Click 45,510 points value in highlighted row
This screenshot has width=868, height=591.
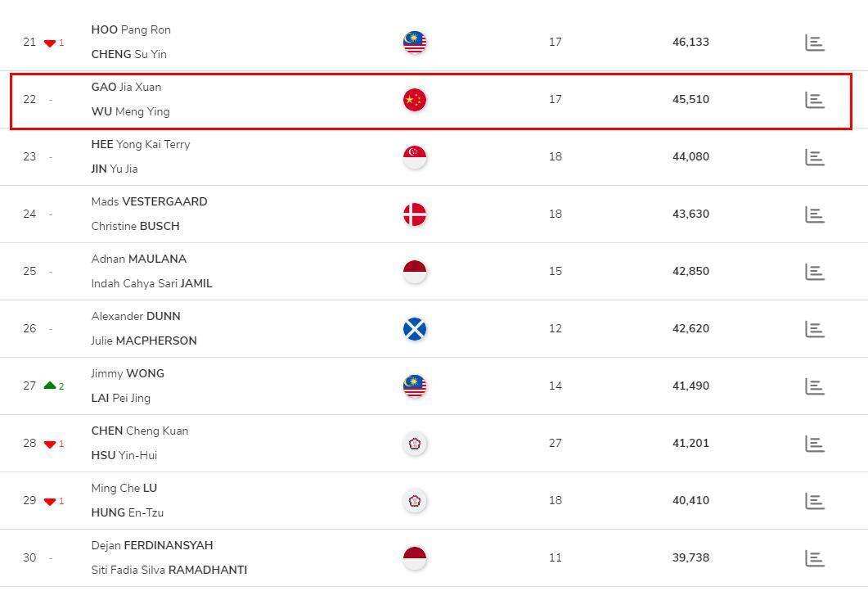click(x=690, y=99)
